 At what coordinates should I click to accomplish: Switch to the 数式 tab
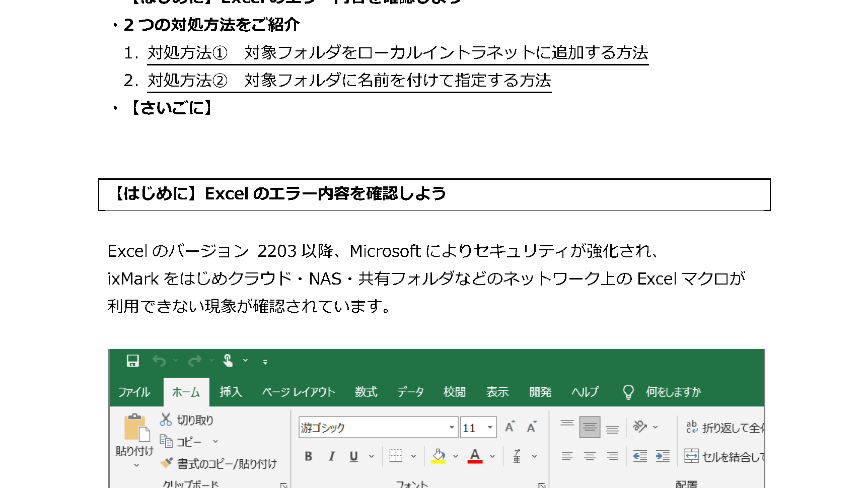tap(366, 392)
